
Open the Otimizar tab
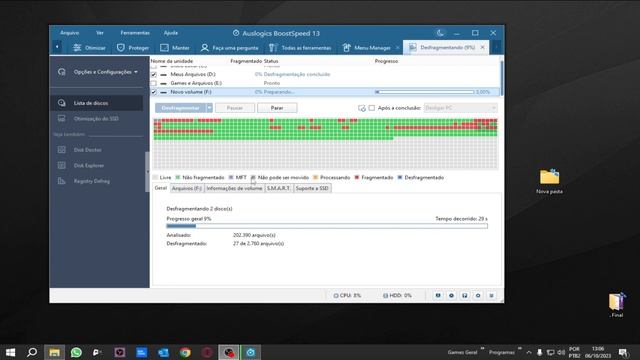pos(89,48)
